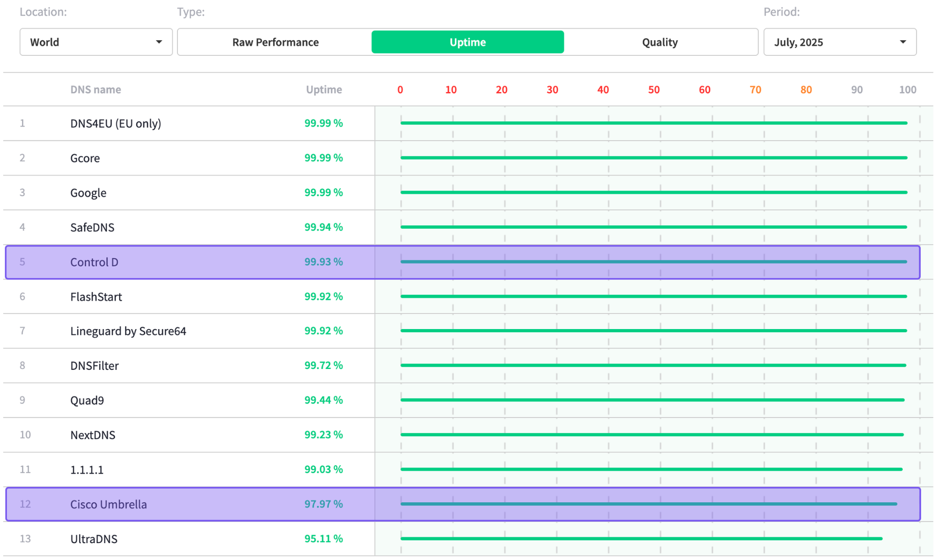This screenshot has width=939, height=560.
Task: Open the July, 2025 period dropdown
Action: pyautogui.click(x=840, y=42)
